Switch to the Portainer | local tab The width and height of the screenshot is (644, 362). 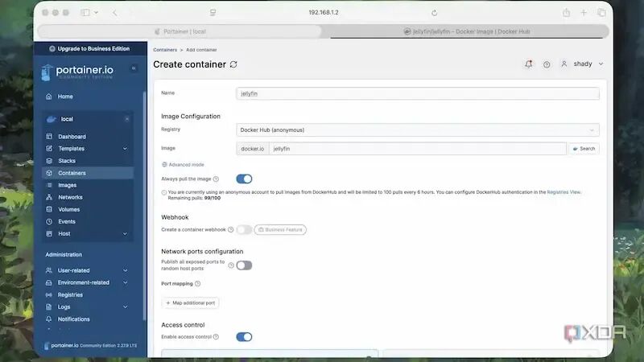(x=180, y=31)
